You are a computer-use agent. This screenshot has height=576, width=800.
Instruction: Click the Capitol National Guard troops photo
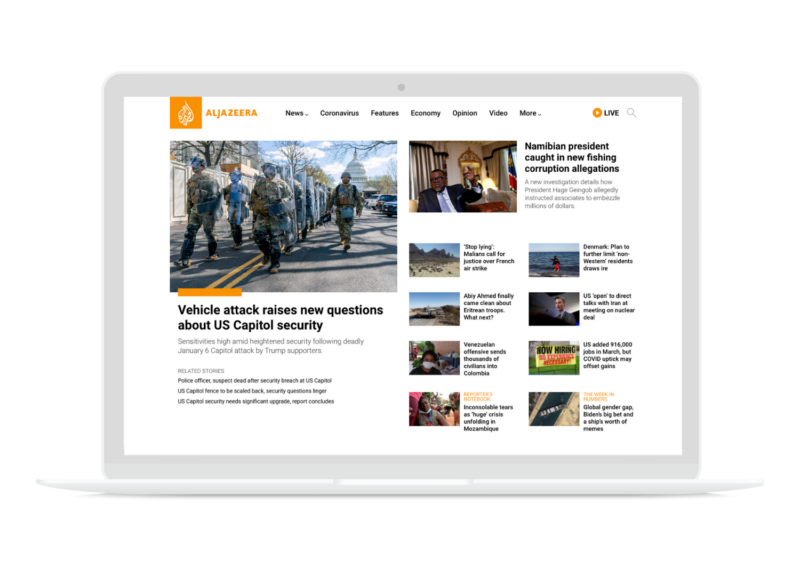click(x=283, y=216)
